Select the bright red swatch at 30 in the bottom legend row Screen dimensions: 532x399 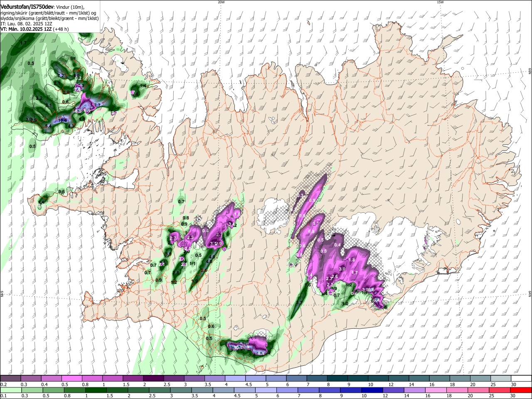pyautogui.click(x=521, y=390)
